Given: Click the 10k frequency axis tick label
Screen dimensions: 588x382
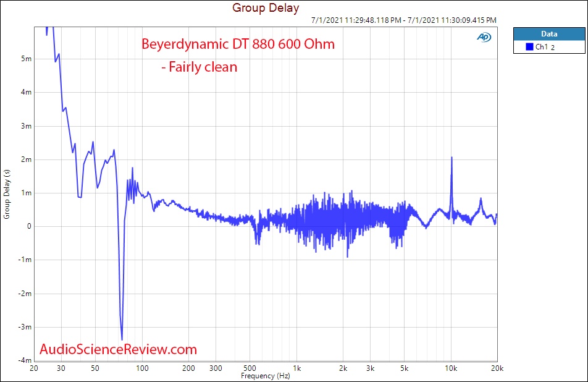Looking at the screenshot, I should pos(451,368).
